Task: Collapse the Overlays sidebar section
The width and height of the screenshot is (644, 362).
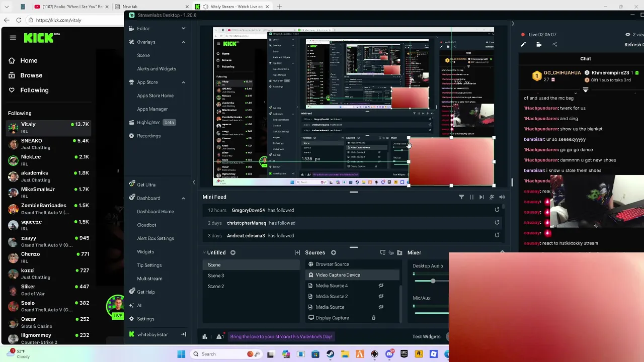Action: coord(183,42)
